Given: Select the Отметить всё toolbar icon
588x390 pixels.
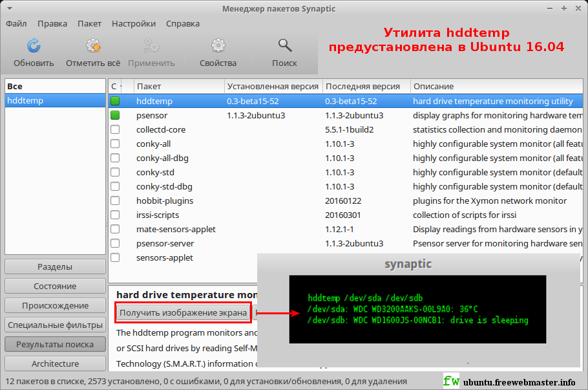Looking at the screenshot, I should 92,46.
